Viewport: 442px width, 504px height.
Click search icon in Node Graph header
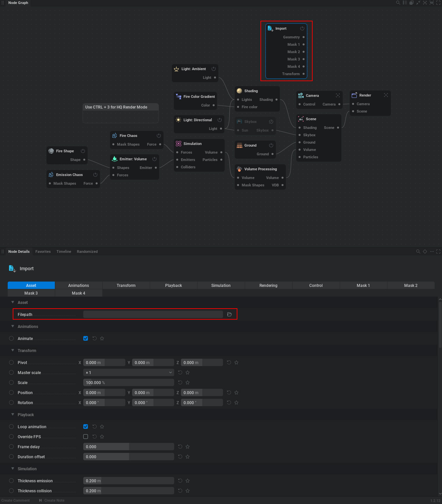pyautogui.click(x=398, y=3)
